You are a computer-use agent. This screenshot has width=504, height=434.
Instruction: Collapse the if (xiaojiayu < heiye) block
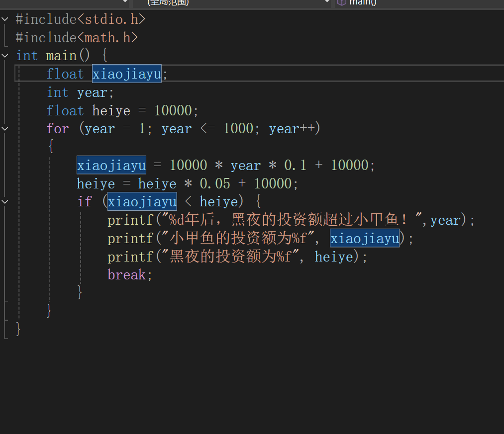(x=5, y=202)
